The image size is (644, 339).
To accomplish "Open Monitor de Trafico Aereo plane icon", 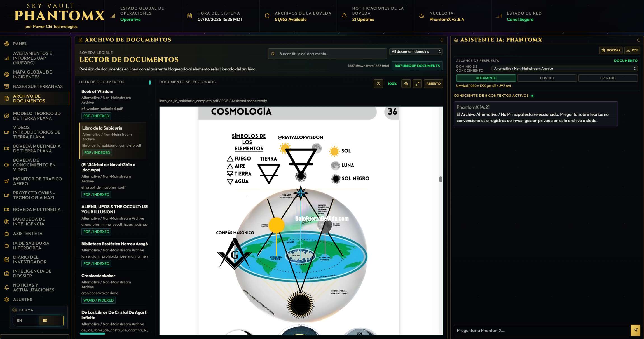I will point(7,181).
